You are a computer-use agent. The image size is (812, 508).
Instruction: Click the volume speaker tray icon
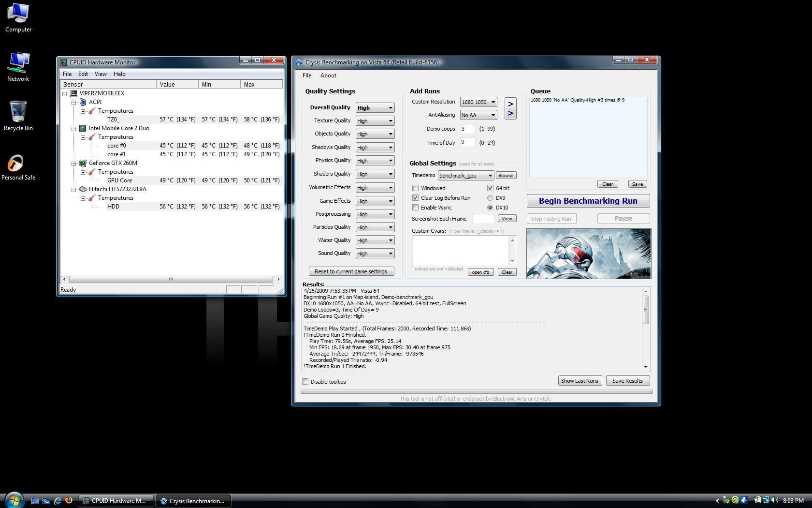click(x=775, y=500)
